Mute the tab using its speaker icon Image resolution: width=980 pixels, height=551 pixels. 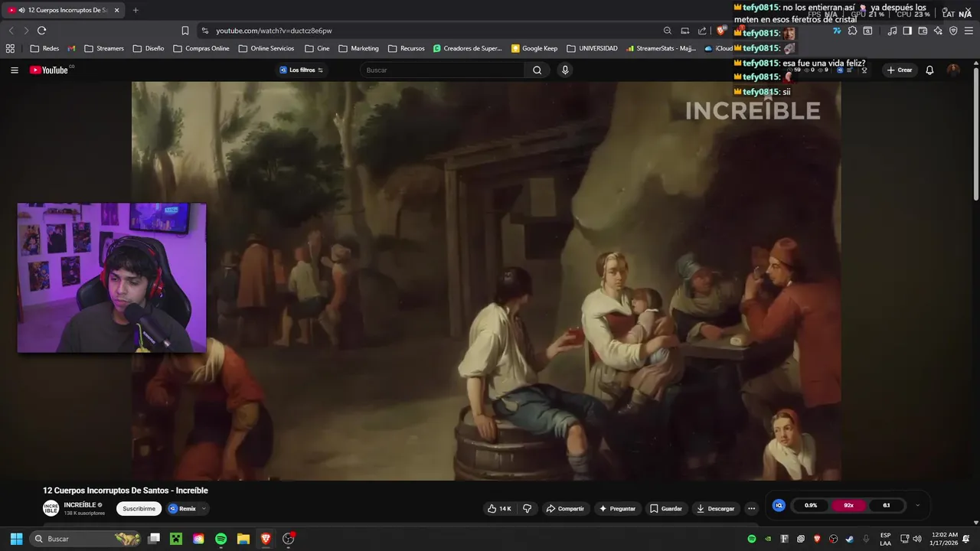(x=21, y=10)
